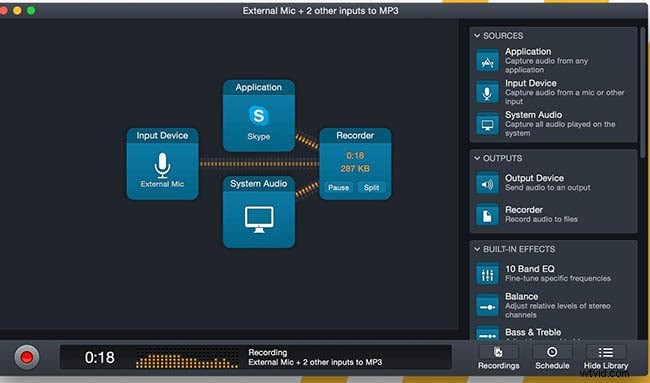The width and height of the screenshot is (650, 383).
Task: Click 'Adjust relative levels of stereo channels' text
Action: (558, 310)
